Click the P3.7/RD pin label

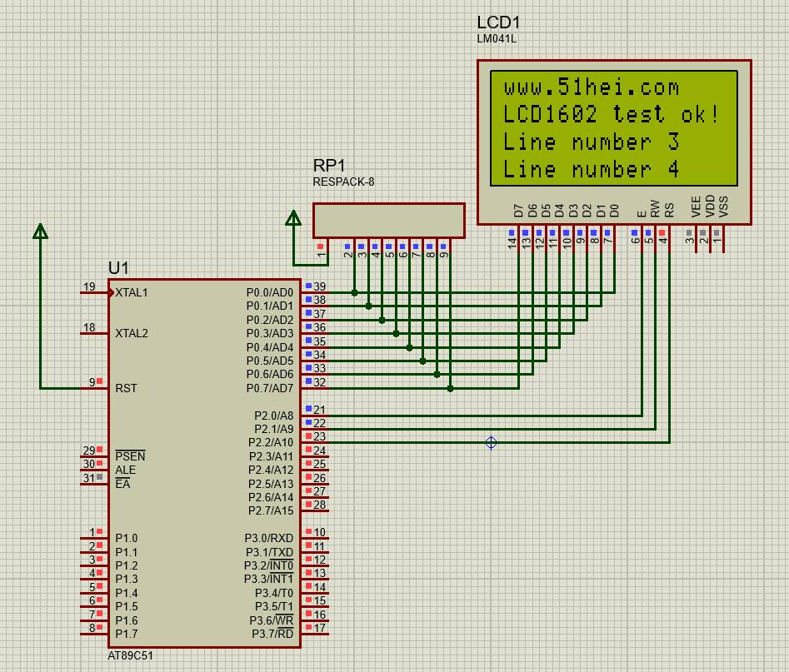[x=272, y=634]
